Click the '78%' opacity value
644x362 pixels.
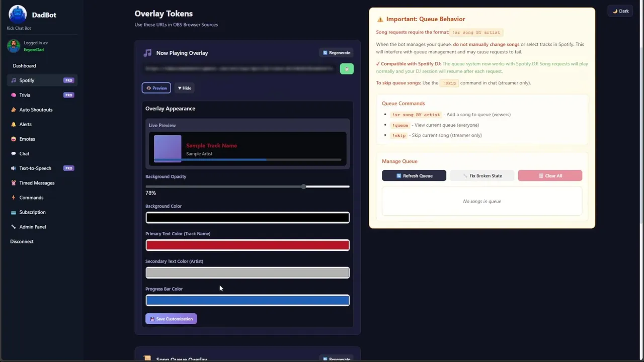pos(150,193)
